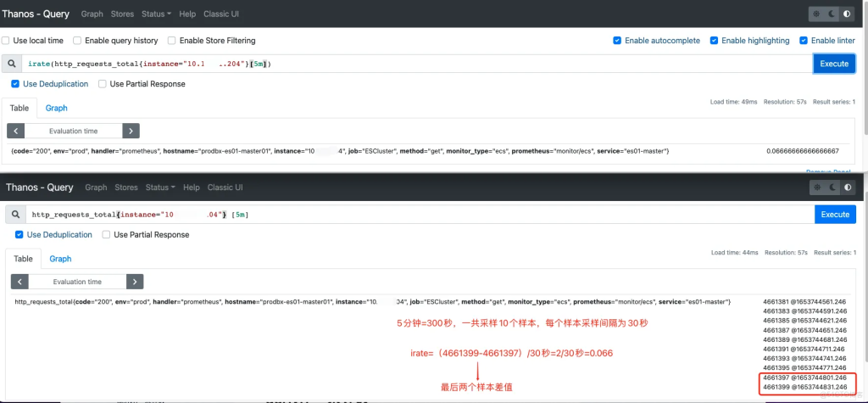Expand the Status menu in bottom navbar

click(160, 187)
